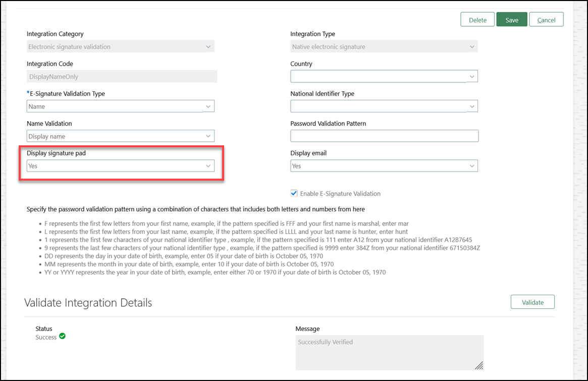Click the Save button
This screenshot has width=588, height=381.
[x=512, y=19]
